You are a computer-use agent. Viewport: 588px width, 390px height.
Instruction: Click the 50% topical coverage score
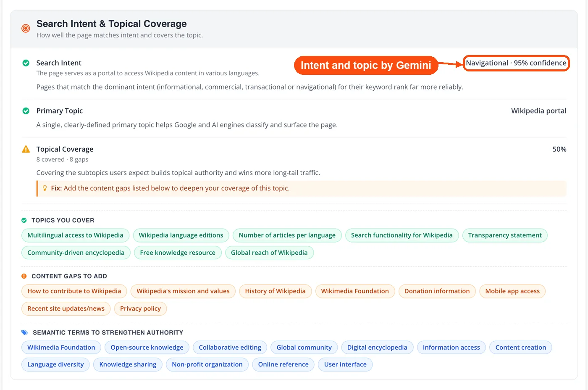coord(559,149)
